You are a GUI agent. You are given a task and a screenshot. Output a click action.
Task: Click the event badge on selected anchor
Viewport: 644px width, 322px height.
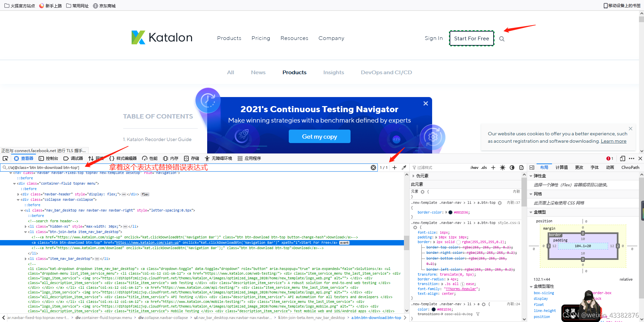tap(344, 243)
